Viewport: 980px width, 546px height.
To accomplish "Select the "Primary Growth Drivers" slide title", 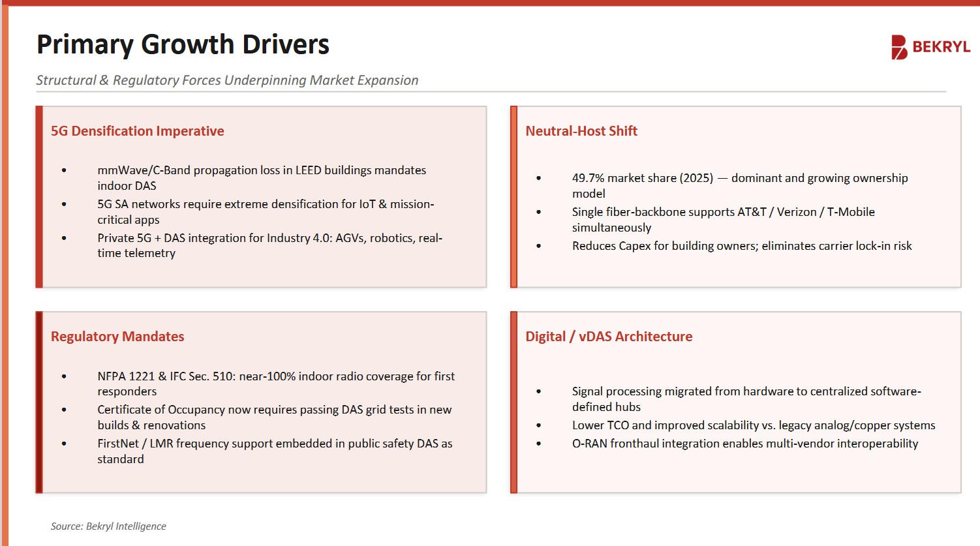I will 183,44.
